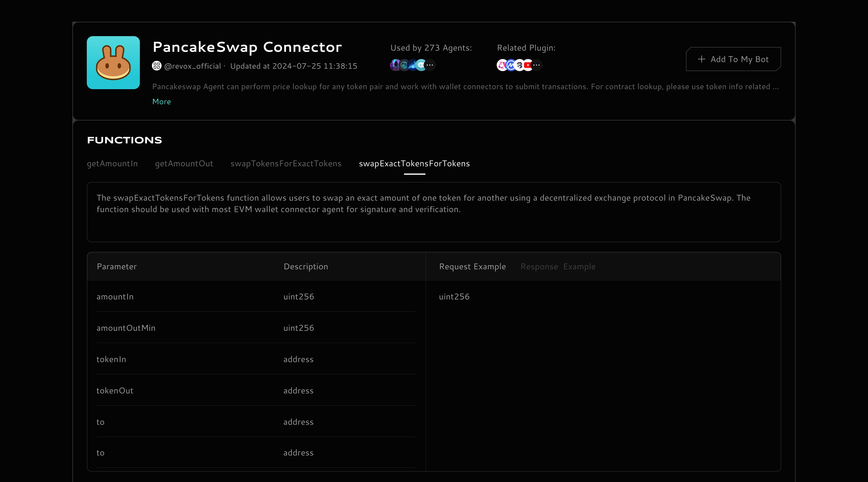This screenshot has height=482, width=868.
Task: Open the @revox_official author link
Action: tap(192, 66)
